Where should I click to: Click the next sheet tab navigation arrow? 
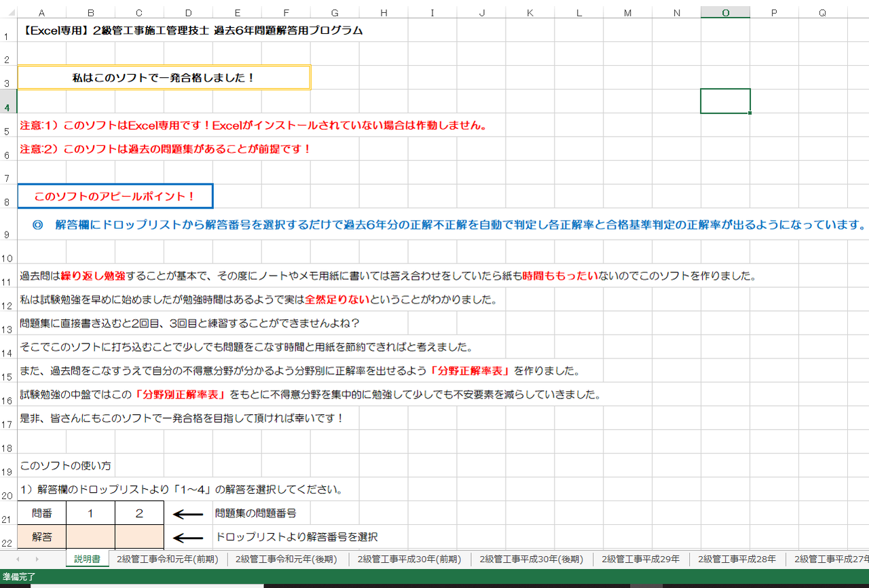point(37,559)
